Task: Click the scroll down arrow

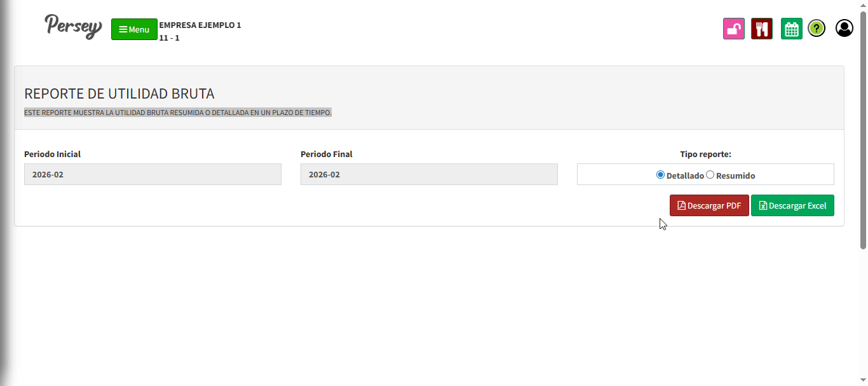Action: point(863,380)
